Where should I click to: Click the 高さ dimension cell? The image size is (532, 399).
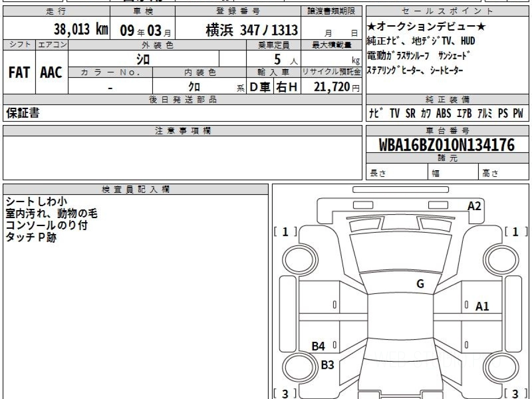[x=504, y=172]
